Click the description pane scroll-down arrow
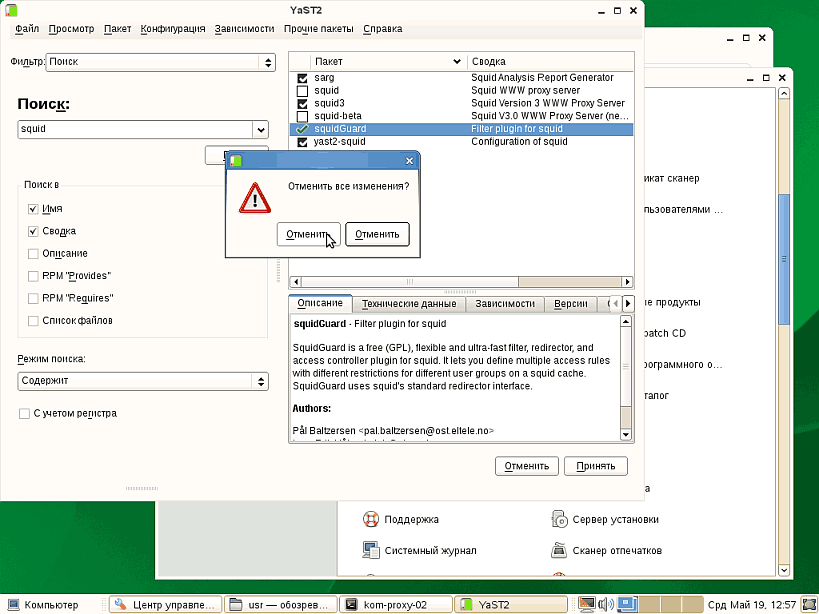Screen dimensions: 819x614 pos(626,434)
